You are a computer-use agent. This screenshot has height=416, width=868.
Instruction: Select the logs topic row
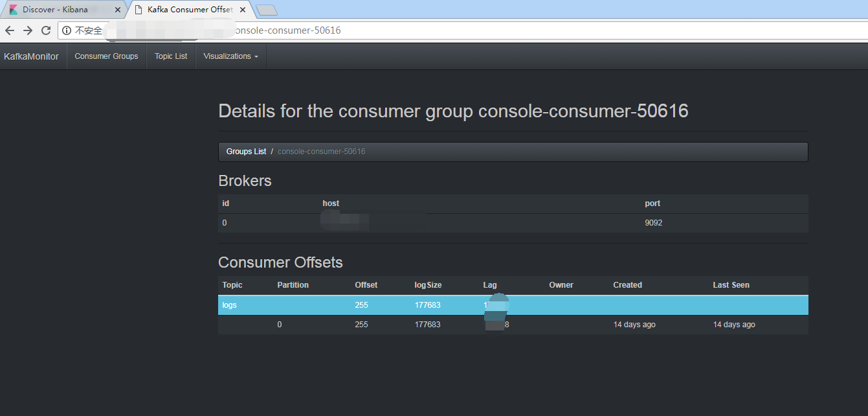click(x=230, y=305)
